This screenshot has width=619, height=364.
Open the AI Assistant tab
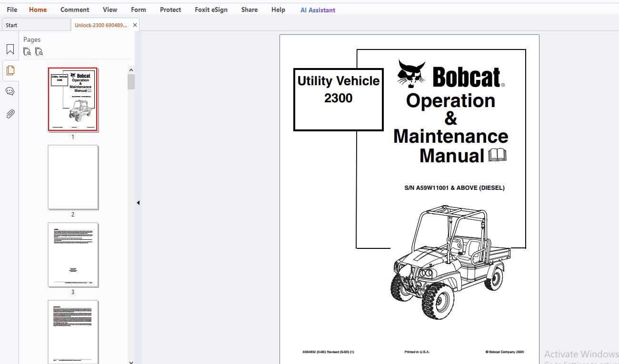point(318,10)
